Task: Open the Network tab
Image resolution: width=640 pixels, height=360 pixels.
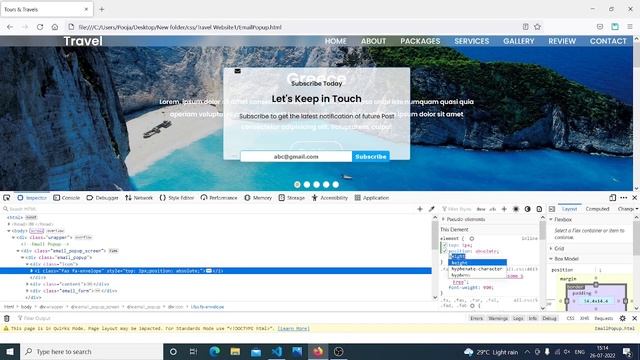Action: click(139, 198)
